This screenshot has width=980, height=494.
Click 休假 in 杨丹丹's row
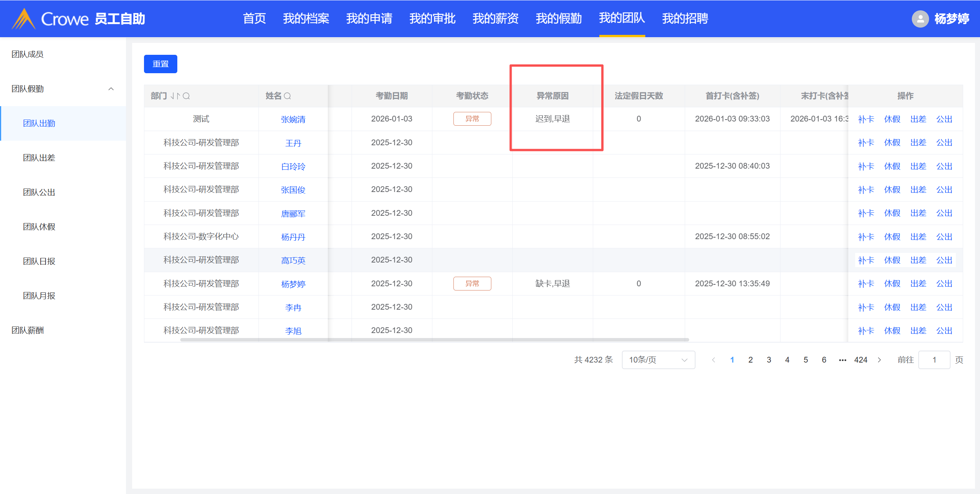[x=892, y=237]
